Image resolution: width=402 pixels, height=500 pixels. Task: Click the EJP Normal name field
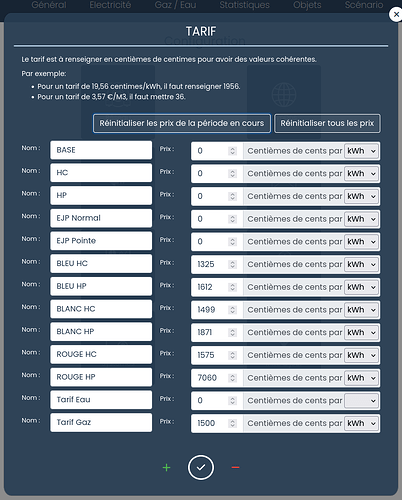[101, 218]
